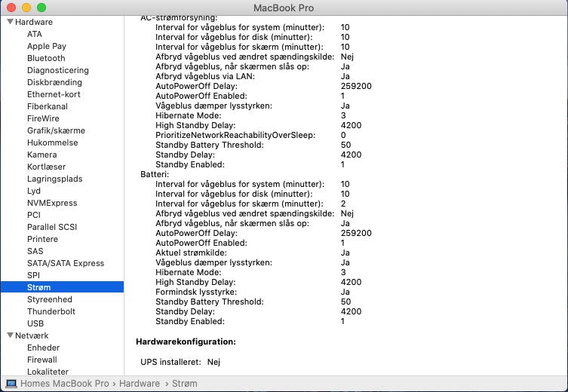Open Grafik/skærme in the sidebar
The width and height of the screenshot is (568, 392).
[x=56, y=130]
